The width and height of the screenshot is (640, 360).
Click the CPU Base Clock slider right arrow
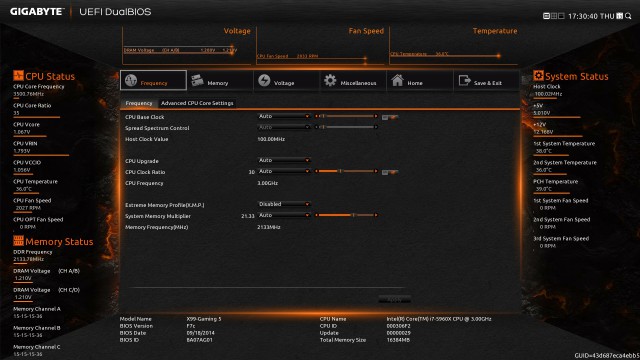point(376,116)
